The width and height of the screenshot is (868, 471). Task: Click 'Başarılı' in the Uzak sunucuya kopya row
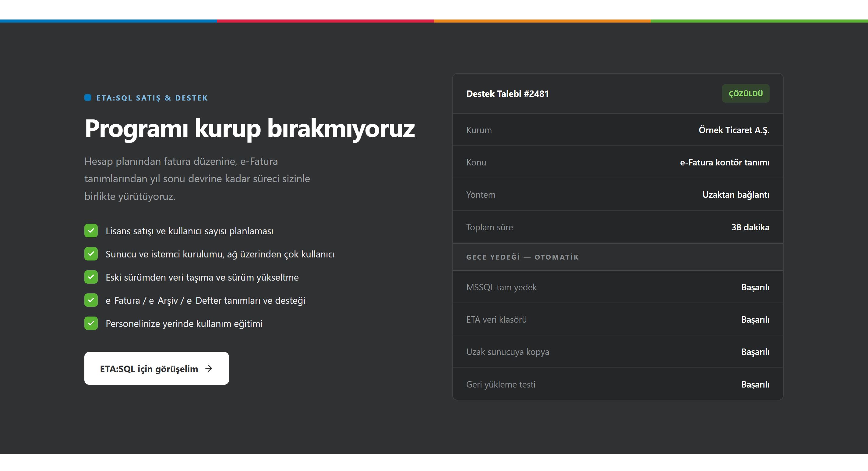tap(755, 352)
